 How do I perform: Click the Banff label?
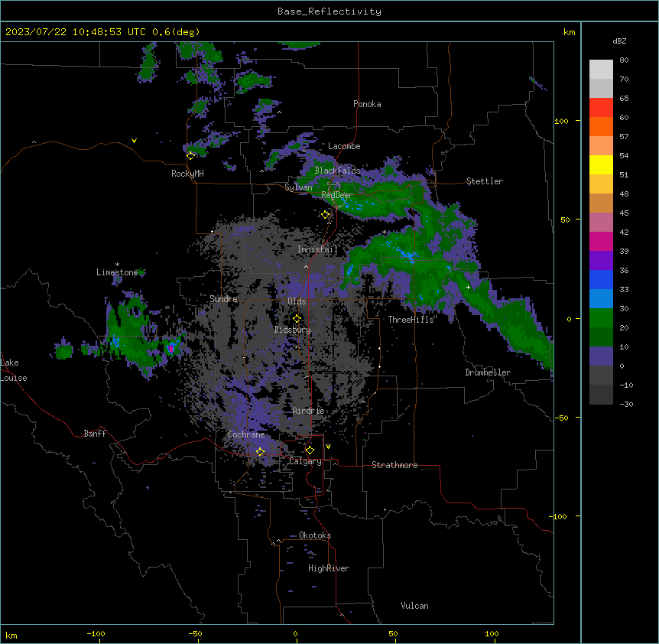pyautogui.click(x=95, y=434)
